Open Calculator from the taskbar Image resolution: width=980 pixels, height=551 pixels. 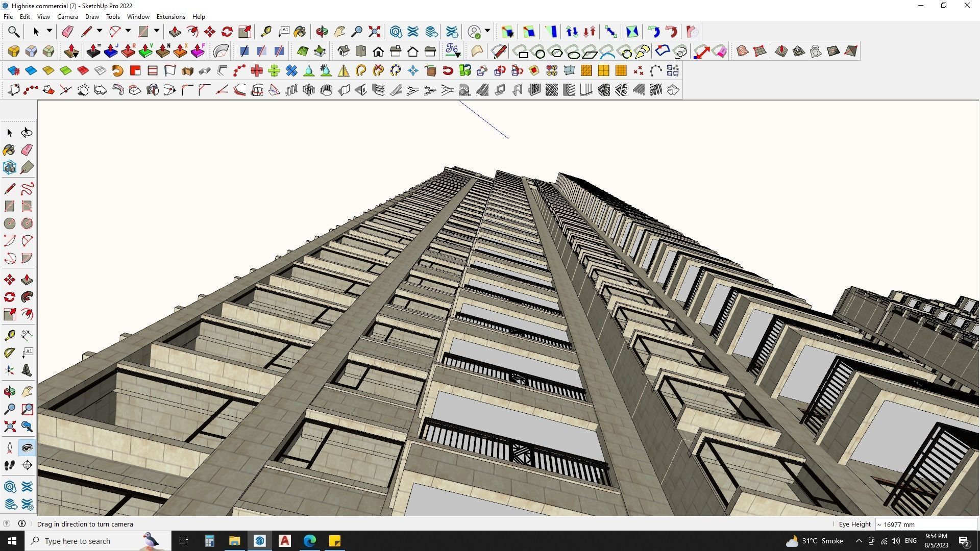coord(210,541)
